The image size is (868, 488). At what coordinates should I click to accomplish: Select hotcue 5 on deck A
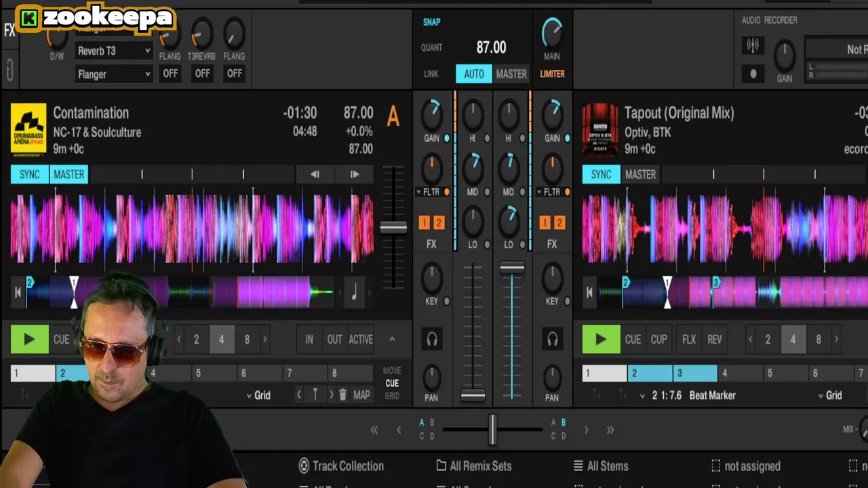coord(214,373)
